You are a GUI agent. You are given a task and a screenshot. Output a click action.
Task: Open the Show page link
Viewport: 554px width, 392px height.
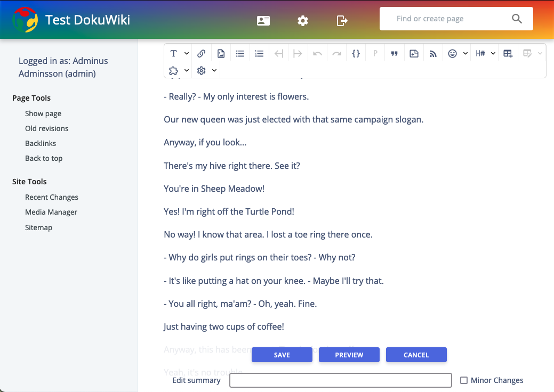click(x=43, y=113)
